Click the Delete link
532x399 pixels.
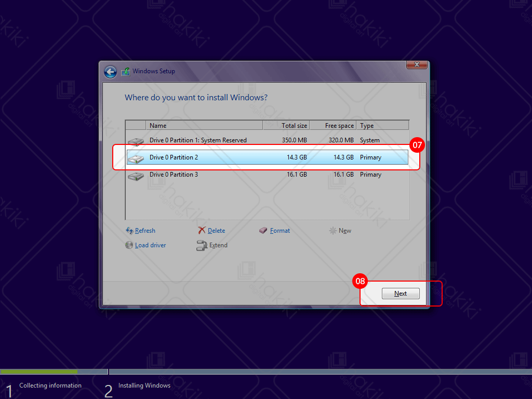tap(216, 231)
